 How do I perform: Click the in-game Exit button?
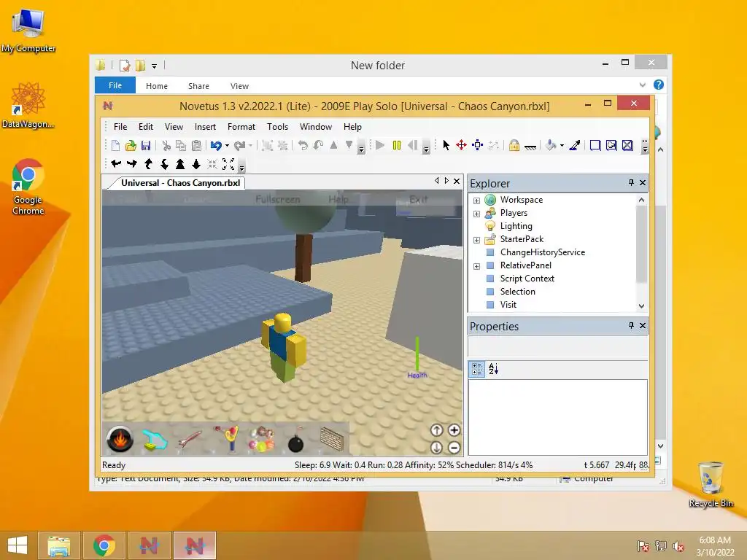click(x=418, y=199)
